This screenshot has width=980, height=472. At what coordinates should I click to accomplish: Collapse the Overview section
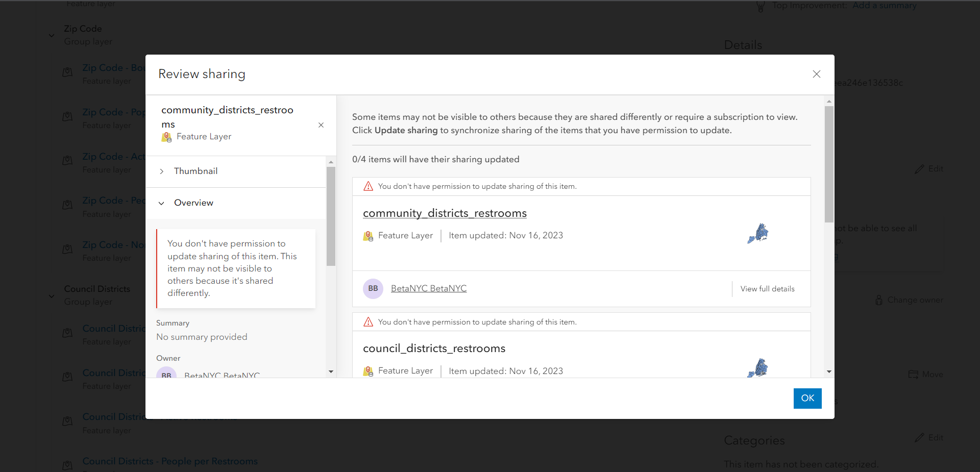pyautogui.click(x=161, y=203)
